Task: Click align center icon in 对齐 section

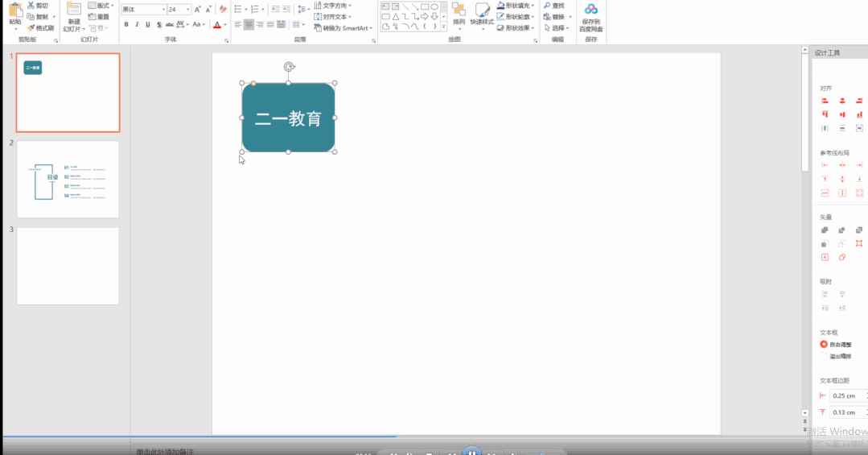Action: pyautogui.click(x=842, y=101)
